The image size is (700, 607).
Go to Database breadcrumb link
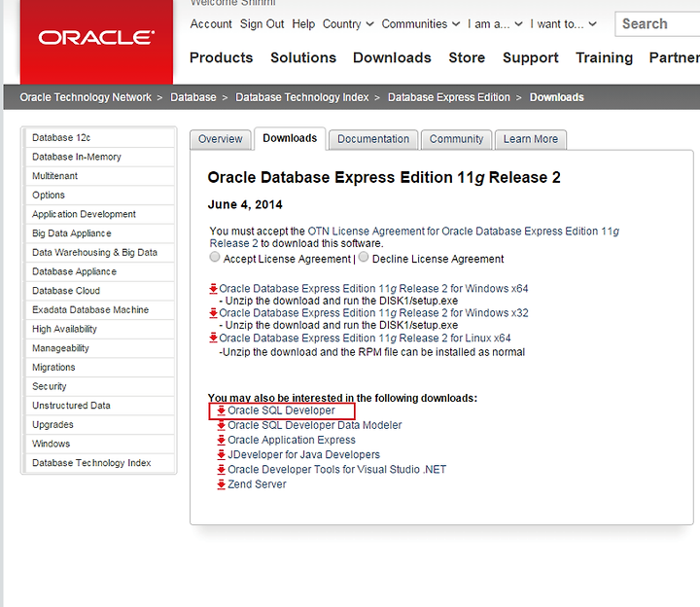192,97
